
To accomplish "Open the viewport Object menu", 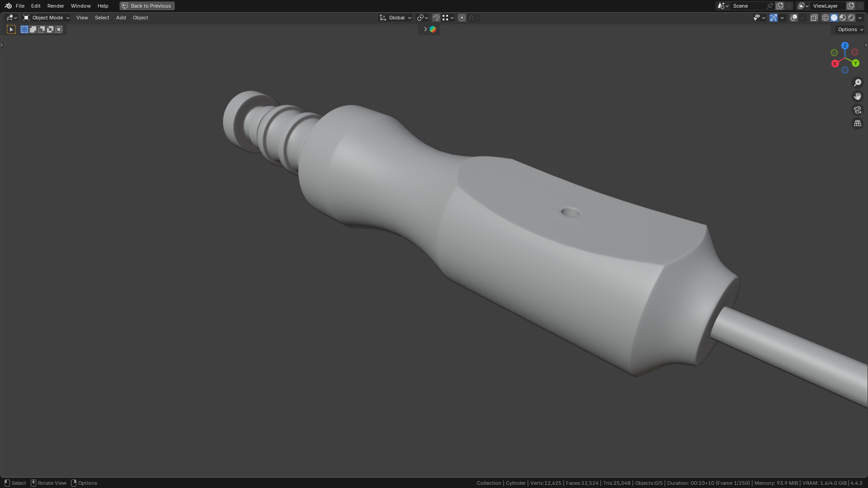I will coord(140,18).
